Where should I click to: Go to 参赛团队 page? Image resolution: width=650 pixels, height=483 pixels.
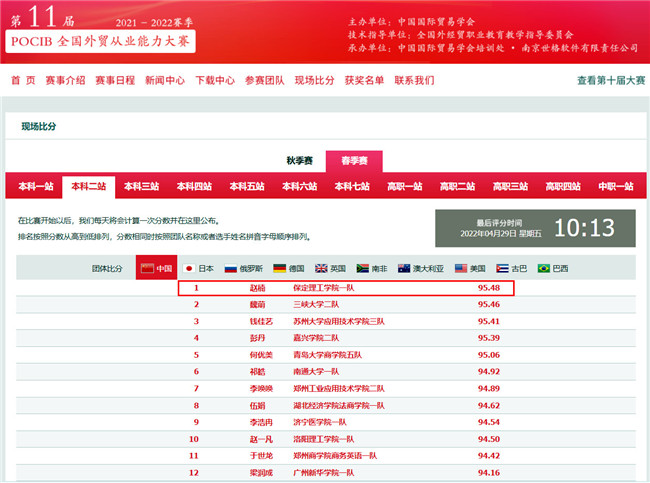(x=264, y=80)
